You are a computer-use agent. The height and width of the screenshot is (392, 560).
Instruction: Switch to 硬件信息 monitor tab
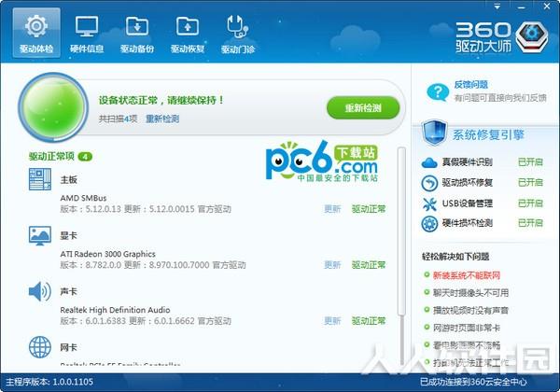[87, 33]
